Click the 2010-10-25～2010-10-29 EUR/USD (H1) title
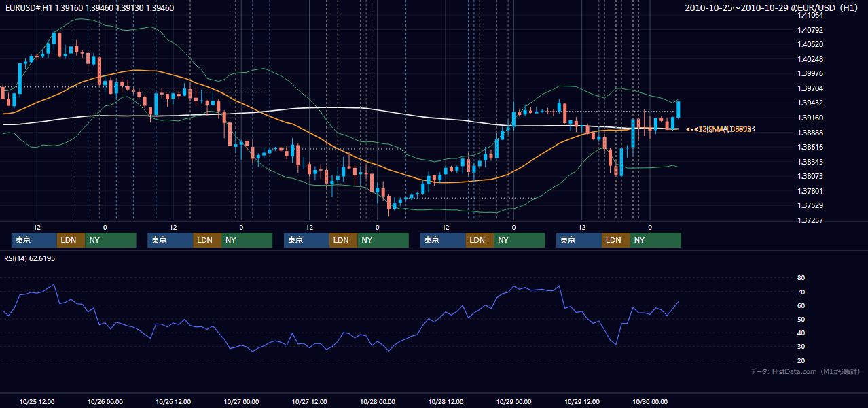Viewport: 868px width, 408px height. 772,7
